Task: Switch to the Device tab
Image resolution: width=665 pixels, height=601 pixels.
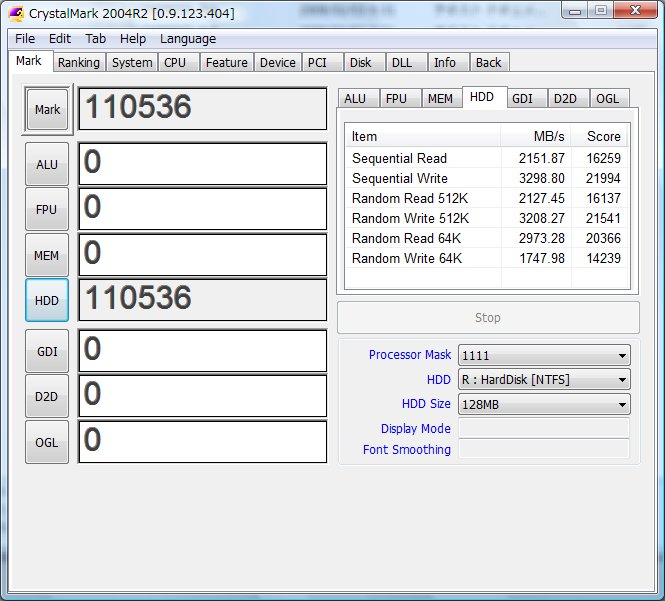Action: click(278, 62)
